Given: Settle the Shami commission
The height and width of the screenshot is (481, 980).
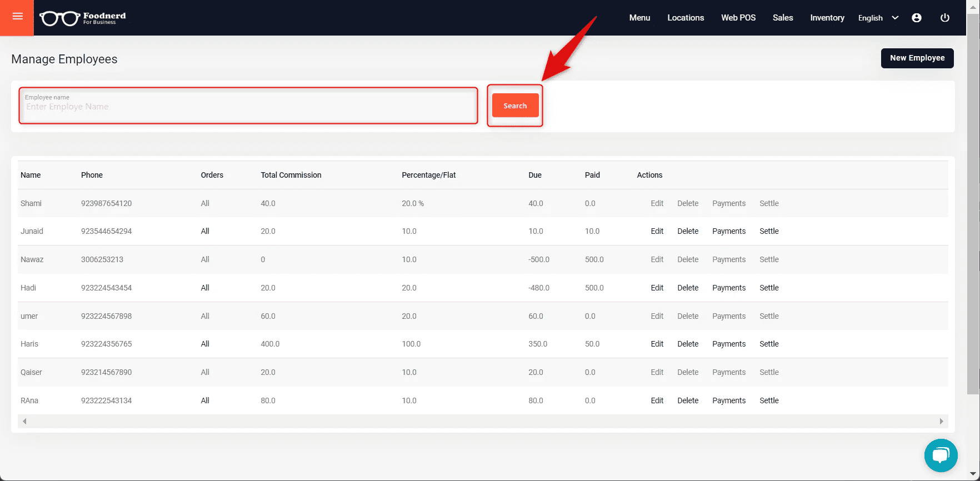Looking at the screenshot, I should (x=769, y=203).
